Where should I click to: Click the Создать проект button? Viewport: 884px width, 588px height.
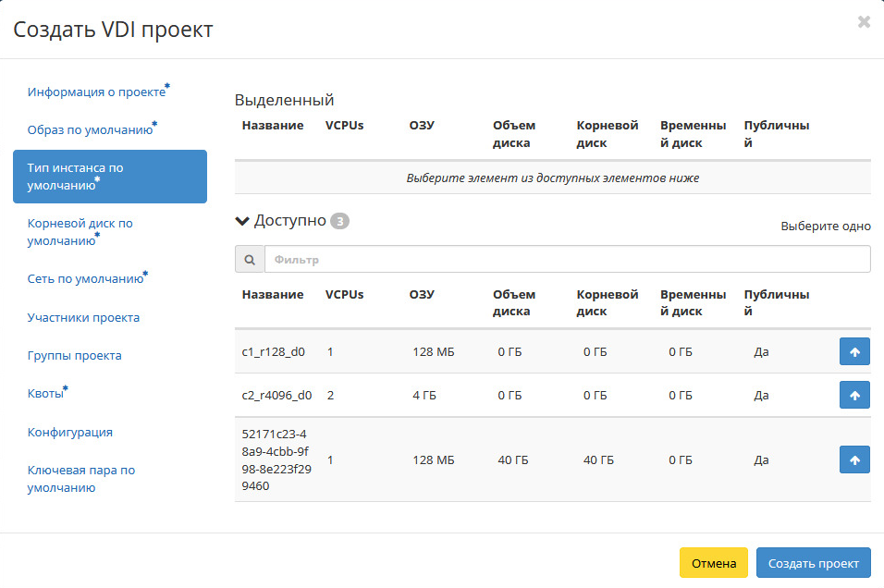pyautogui.click(x=813, y=563)
